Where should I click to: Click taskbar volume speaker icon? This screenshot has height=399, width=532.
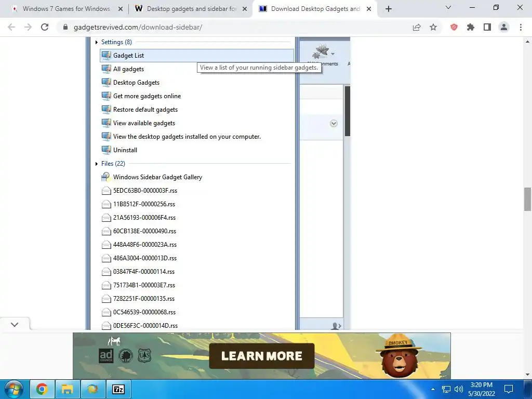click(x=458, y=389)
